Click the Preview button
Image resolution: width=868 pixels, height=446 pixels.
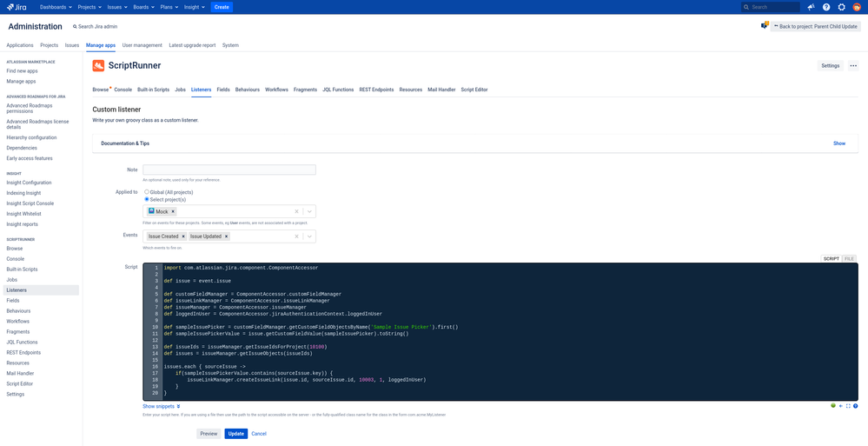point(209,434)
